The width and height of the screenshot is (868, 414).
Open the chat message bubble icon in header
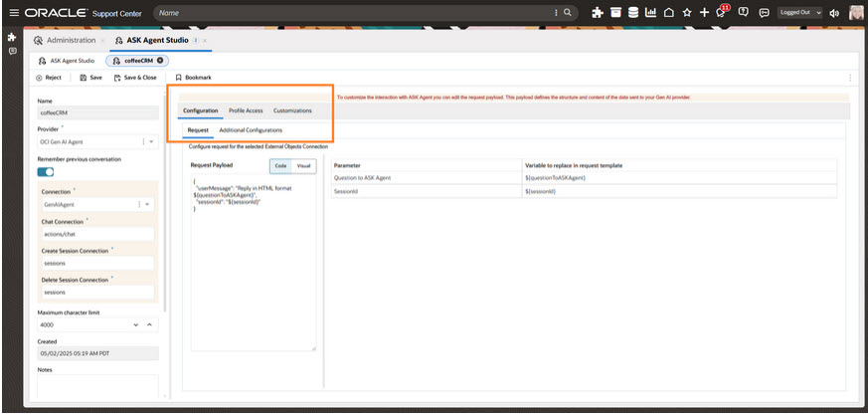pyautogui.click(x=764, y=12)
